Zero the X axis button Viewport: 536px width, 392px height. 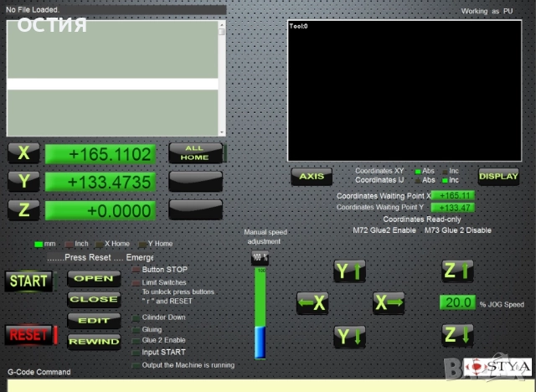(x=23, y=153)
